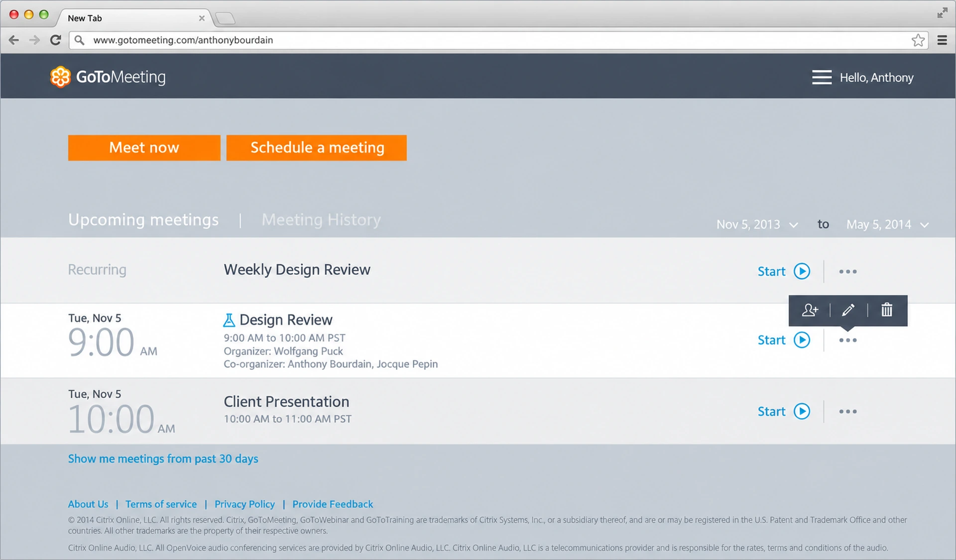
Task: Open the Chrome browser menu icon
Action: [942, 40]
